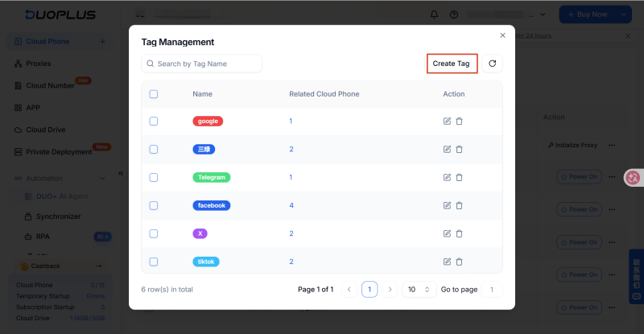The width and height of the screenshot is (644, 334).
Task: Open the rows-per-page selector showing 10
Action: tap(419, 289)
